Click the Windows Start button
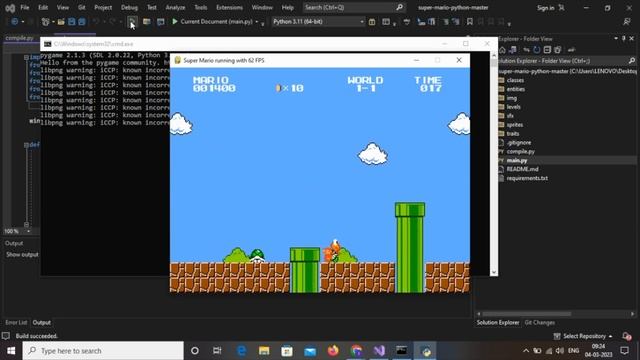The width and height of the screenshot is (640, 360). 11,351
